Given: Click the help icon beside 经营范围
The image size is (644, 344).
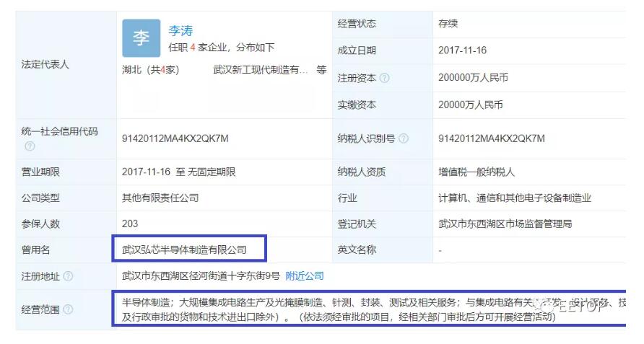Looking at the screenshot, I should point(68,309).
